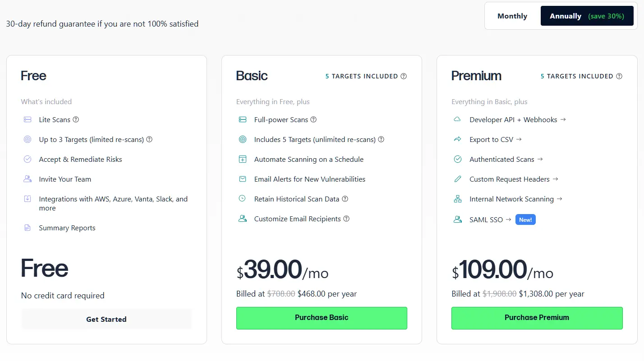The image size is (644, 361).
Task: Switch billing to Monthly
Action: click(512, 16)
